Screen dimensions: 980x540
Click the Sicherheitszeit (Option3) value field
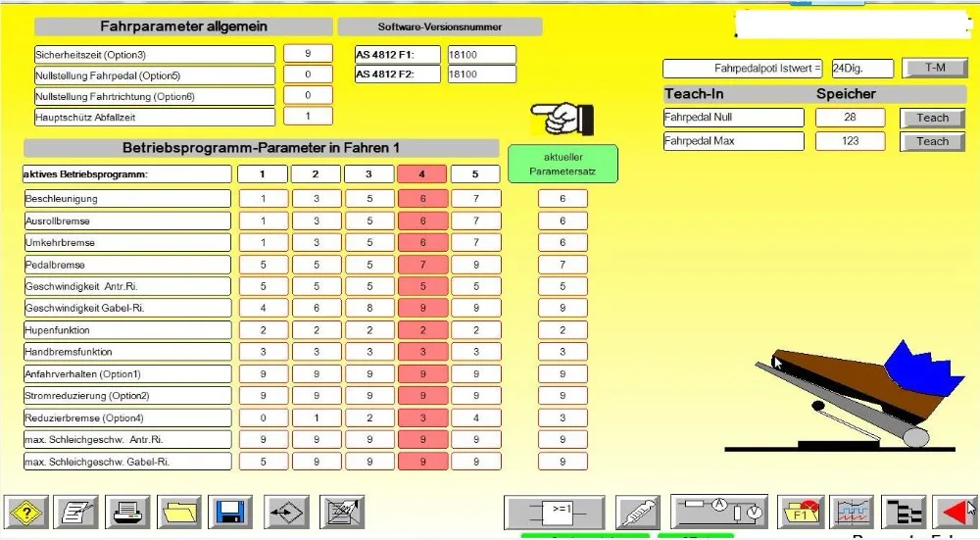(x=308, y=54)
